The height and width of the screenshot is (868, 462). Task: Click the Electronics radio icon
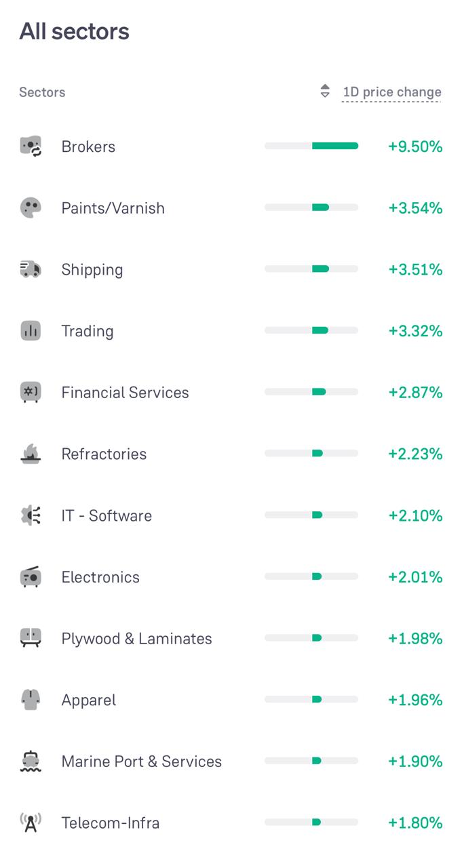[x=31, y=577]
